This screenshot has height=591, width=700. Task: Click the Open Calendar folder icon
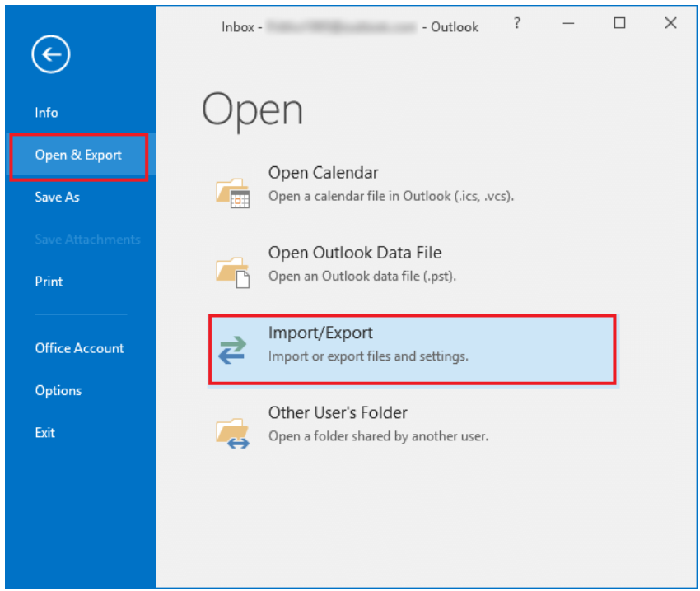[x=232, y=193]
